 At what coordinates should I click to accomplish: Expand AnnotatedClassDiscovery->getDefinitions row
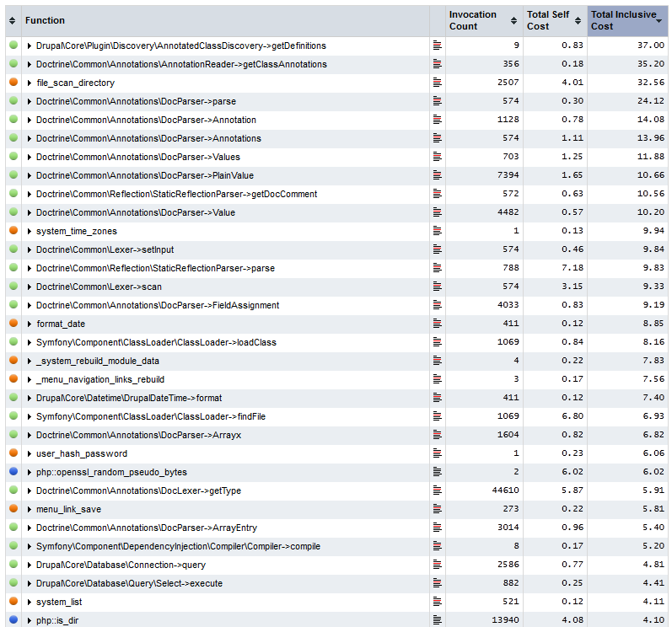pos(30,46)
